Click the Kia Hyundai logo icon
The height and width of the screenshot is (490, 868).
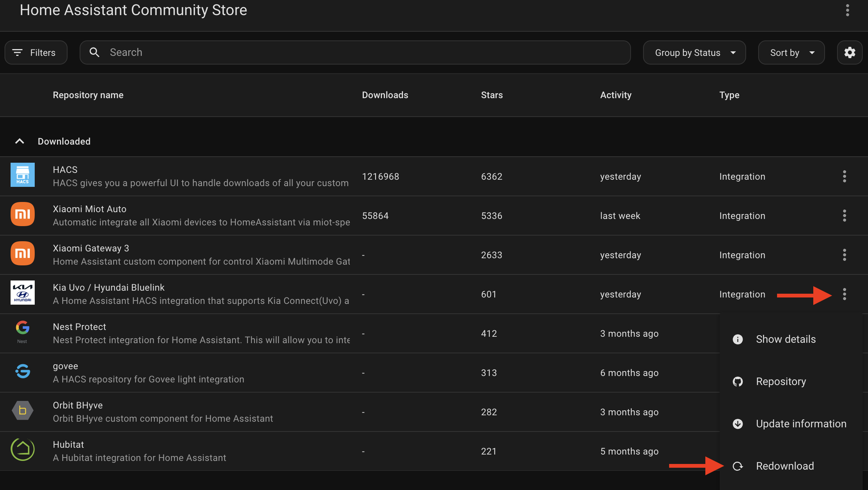coord(23,293)
